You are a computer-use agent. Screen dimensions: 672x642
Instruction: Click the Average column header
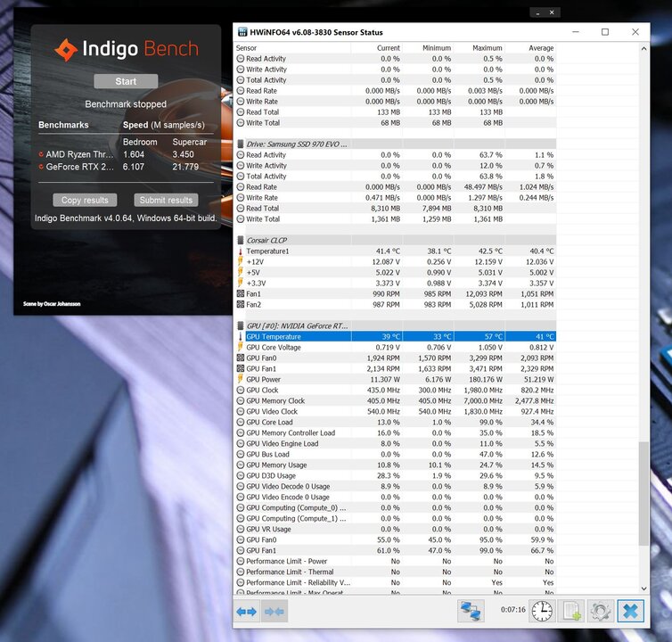pos(530,48)
